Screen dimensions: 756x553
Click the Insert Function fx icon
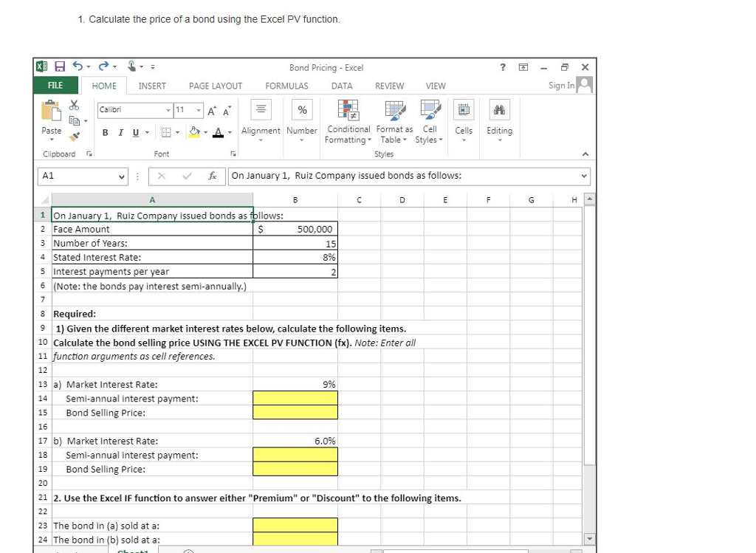[x=212, y=176]
